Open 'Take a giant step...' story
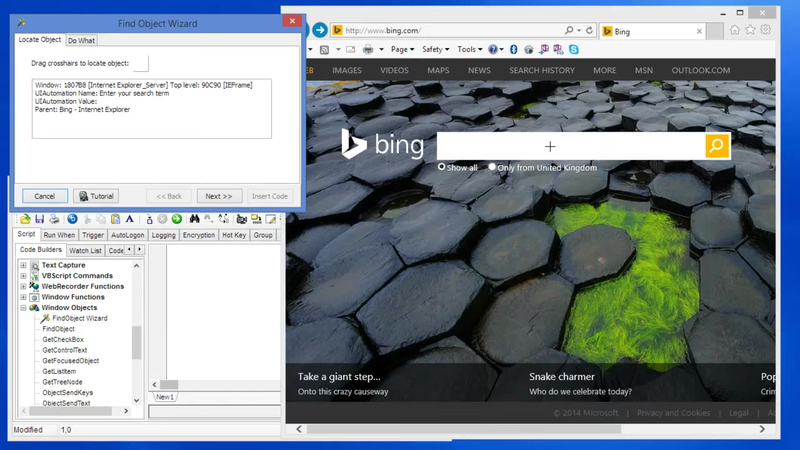The image size is (800, 450). coord(339,377)
